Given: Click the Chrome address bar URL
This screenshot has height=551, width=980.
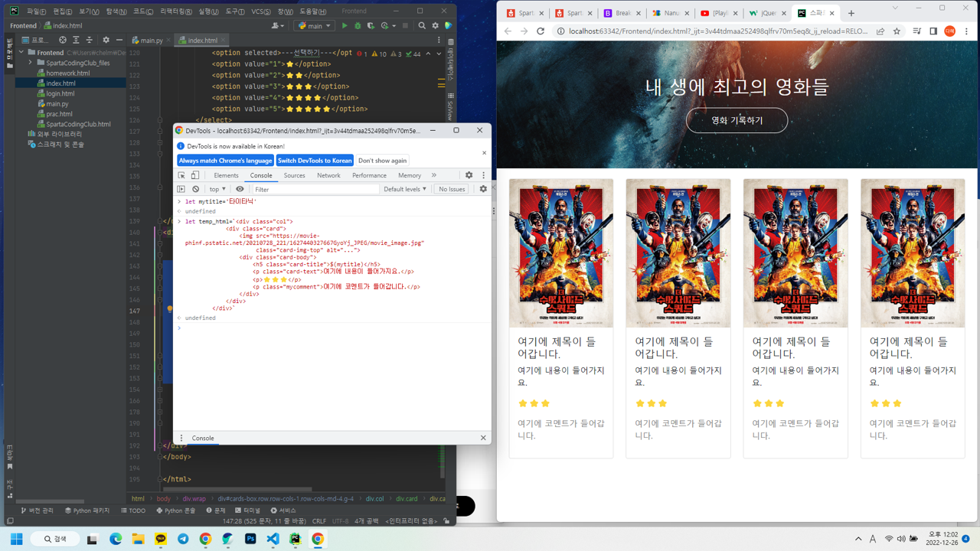Looking at the screenshot, I should [717, 31].
